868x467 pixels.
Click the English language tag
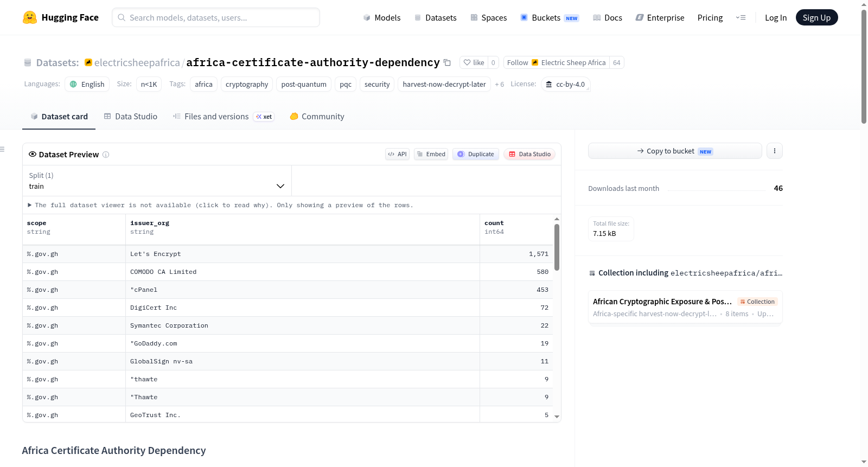(87, 84)
